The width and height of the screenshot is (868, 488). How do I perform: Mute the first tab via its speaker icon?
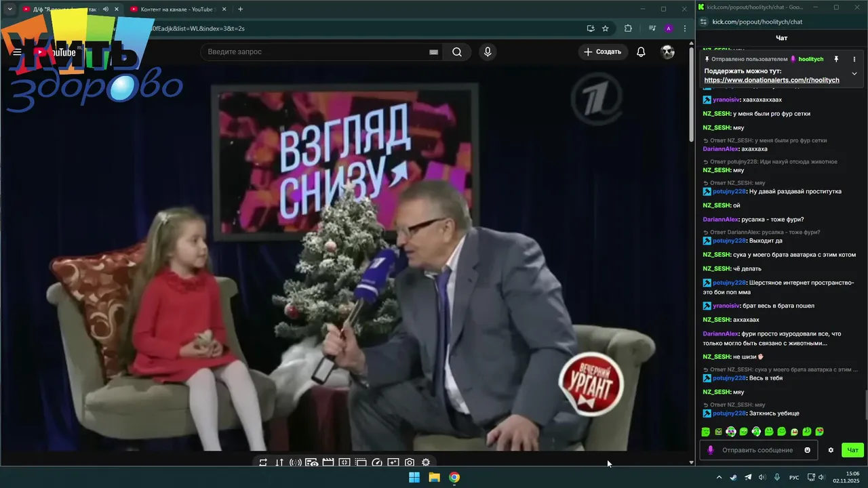105,9
